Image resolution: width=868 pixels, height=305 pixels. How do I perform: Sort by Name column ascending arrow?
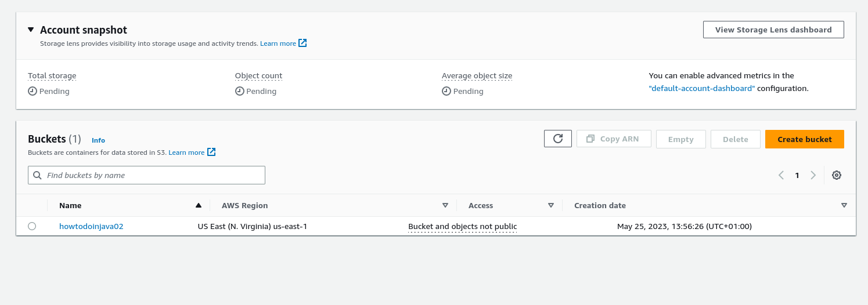coord(199,205)
